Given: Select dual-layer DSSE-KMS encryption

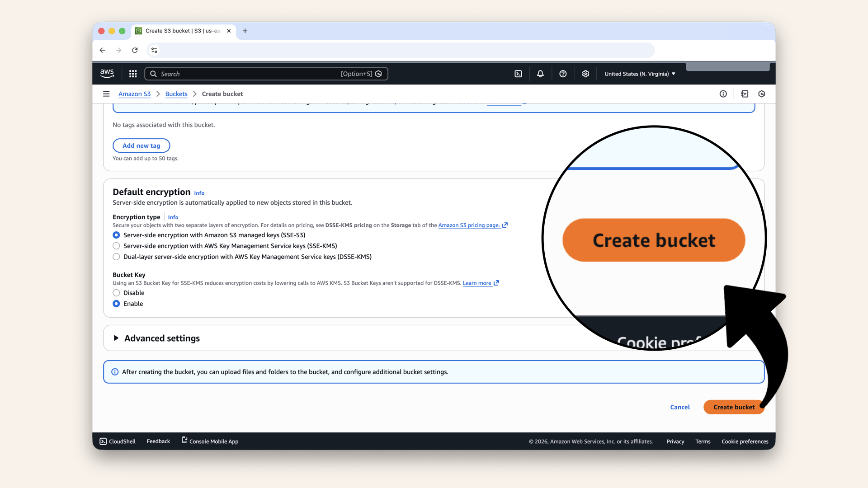Looking at the screenshot, I should [x=116, y=257].
